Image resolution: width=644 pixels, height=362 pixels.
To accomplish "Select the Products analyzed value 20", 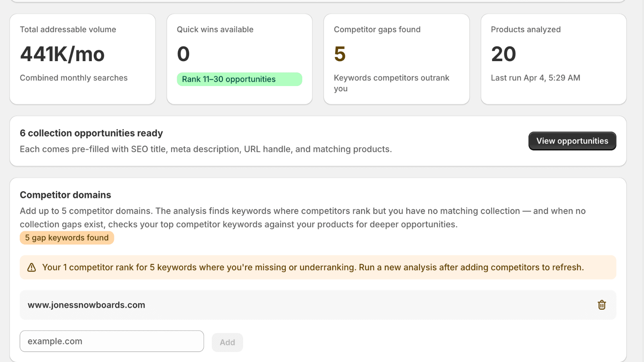I will [504, 54].
